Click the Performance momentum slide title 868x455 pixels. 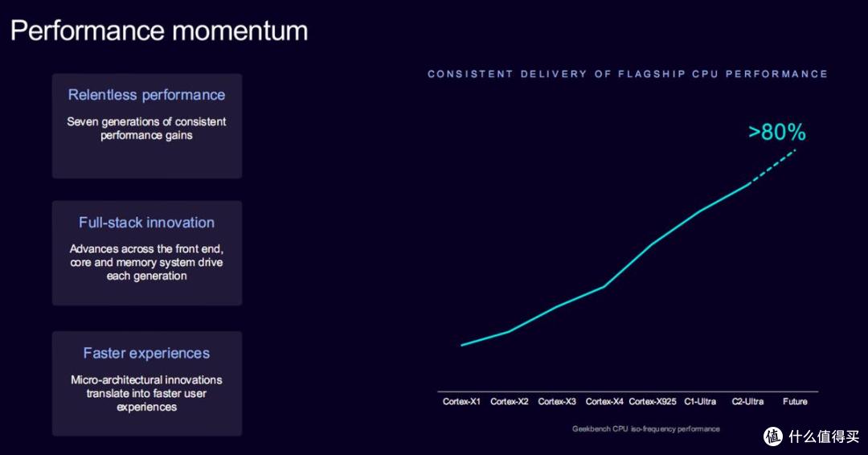tap(159, 31)
